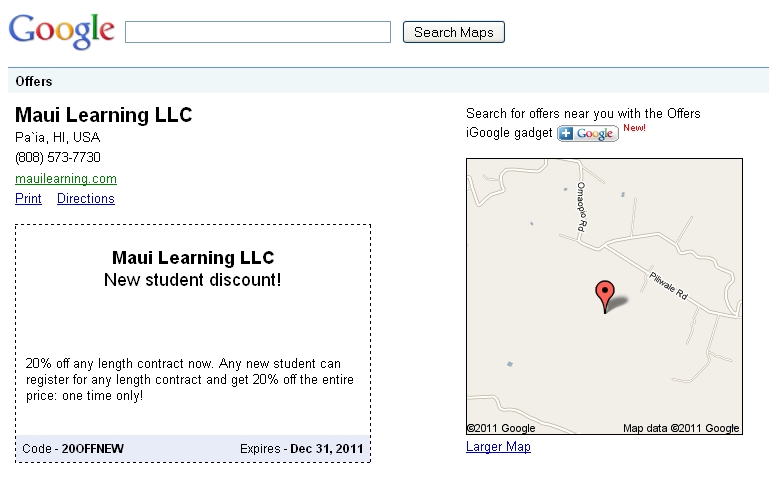Click the Dec 31, 2011 expiry date
The width and height of the screenshot is (769, 480).
tap(327, 449)
